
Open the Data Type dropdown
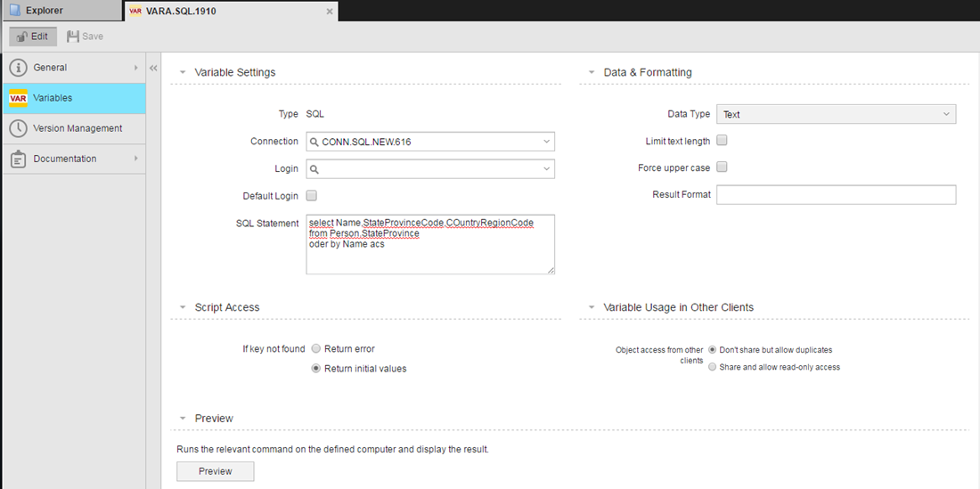[x=837, y=114]
